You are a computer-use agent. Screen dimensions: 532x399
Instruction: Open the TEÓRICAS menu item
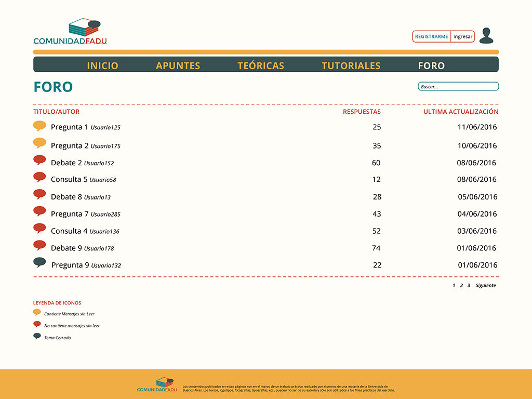[x=261, y=65]
